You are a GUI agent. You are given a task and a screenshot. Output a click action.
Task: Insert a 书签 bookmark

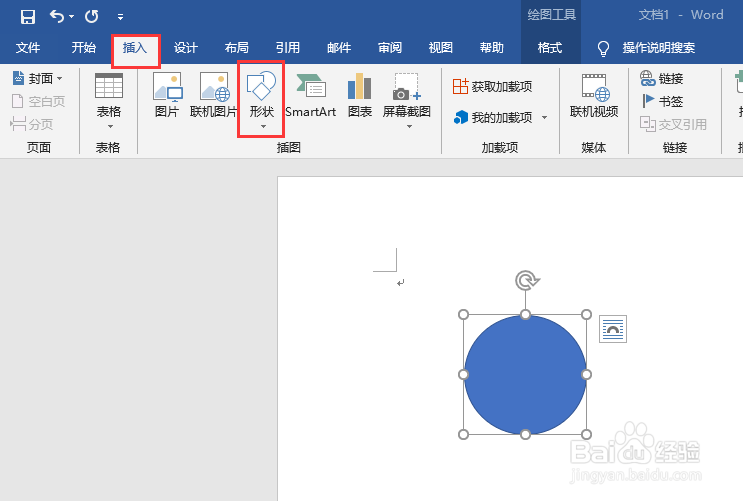coord(661,101)
